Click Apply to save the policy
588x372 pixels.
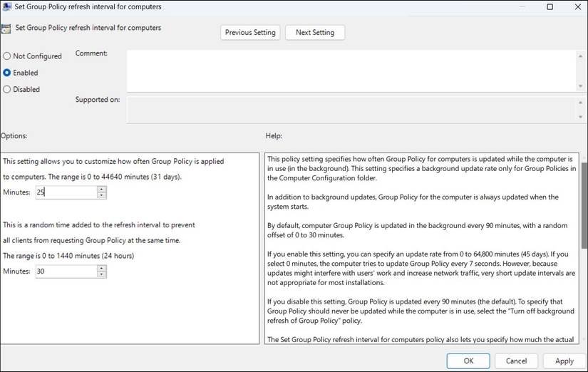[564, 361]
